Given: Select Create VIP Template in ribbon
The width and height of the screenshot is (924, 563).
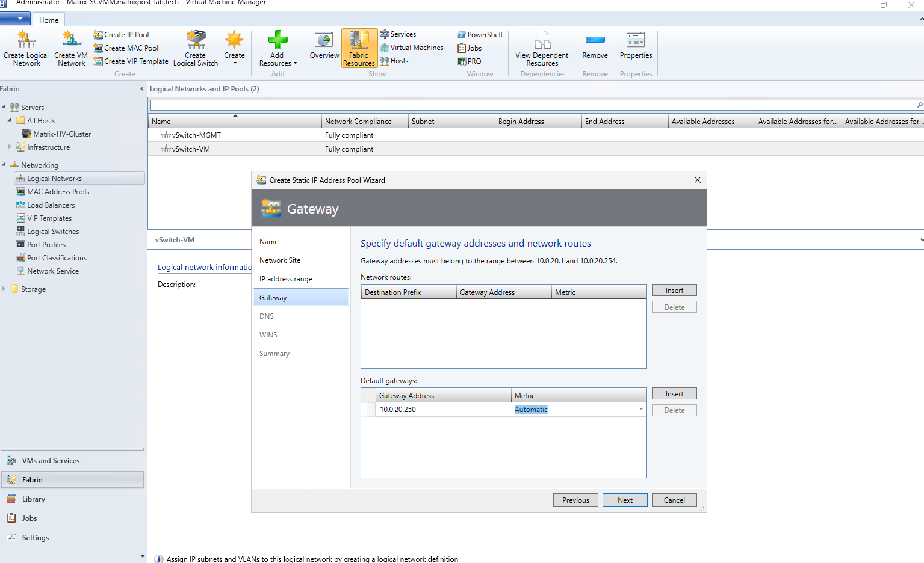Looking at the screenshot, I should pos(131,61).
